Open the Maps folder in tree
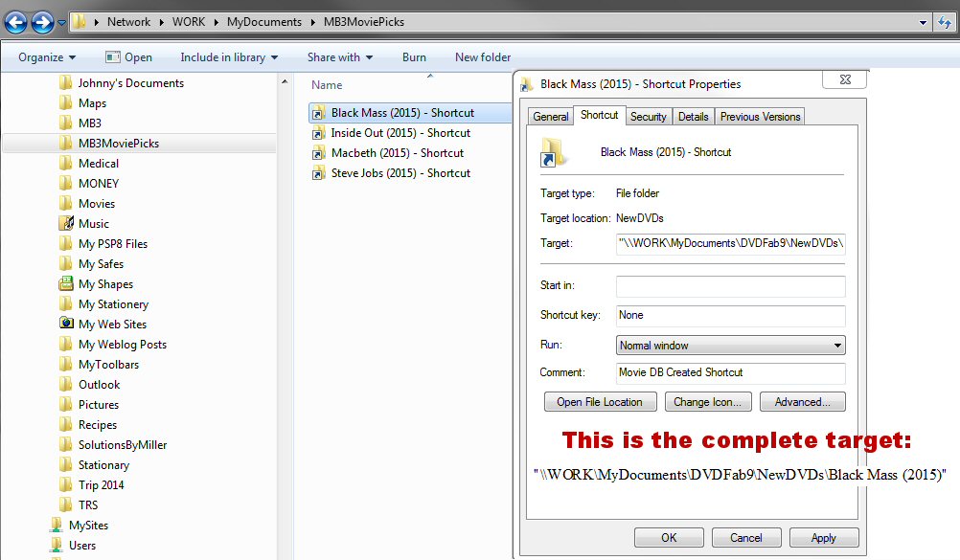The height and width of the screenshot is (560, 960). coord(92,103)
